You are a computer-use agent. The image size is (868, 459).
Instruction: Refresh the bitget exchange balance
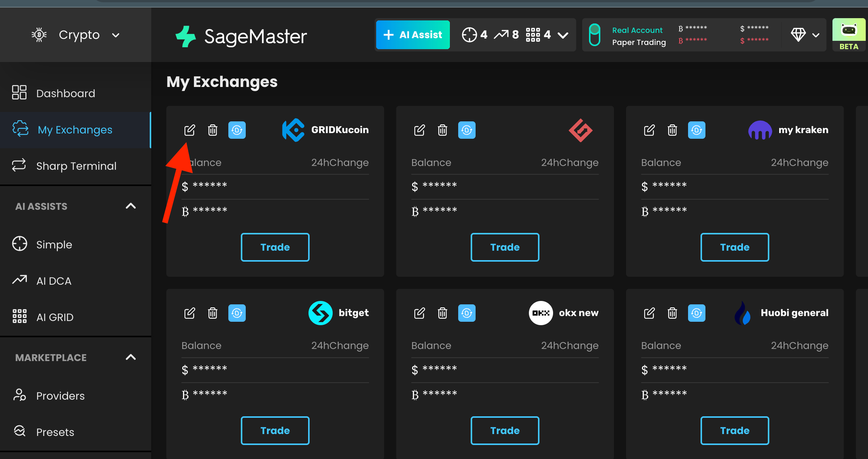[237, 313]
